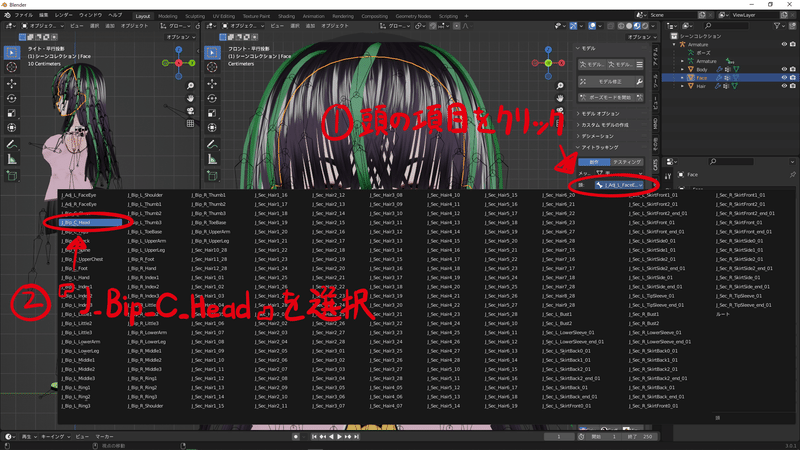Play the animation forward
Viewport: 800px width, 450px height.
coord(339,437)
